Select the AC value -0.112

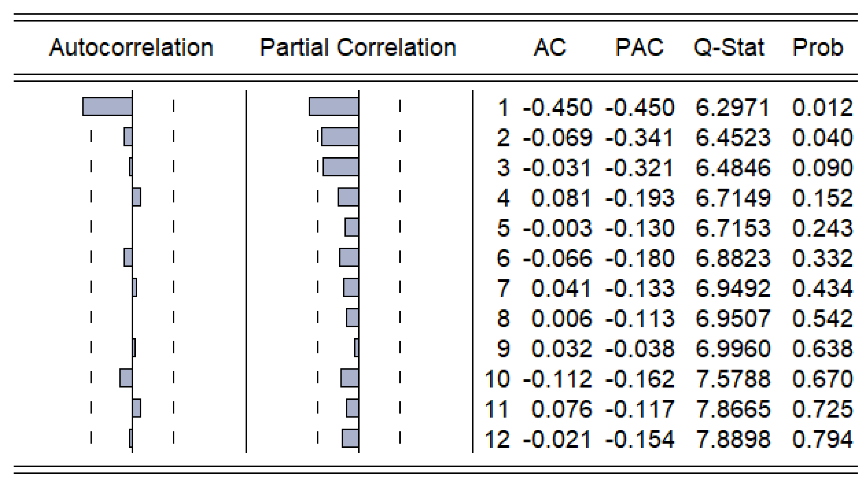point(557,379)
